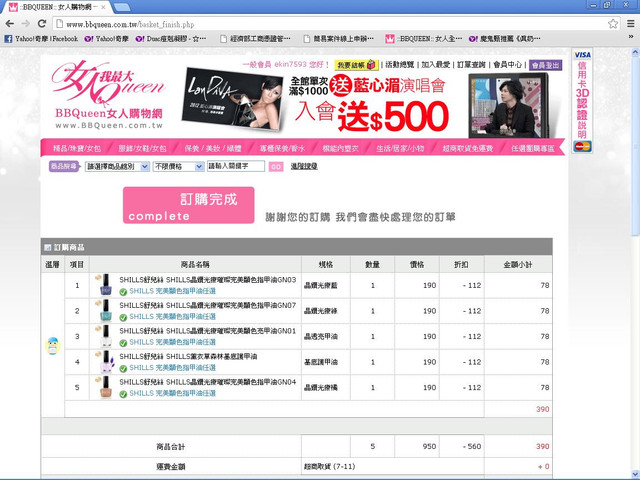Click the scrollbar down arrow
This screenshot has width=640, height=480.
pyautogui.click(x=635, y=475)
